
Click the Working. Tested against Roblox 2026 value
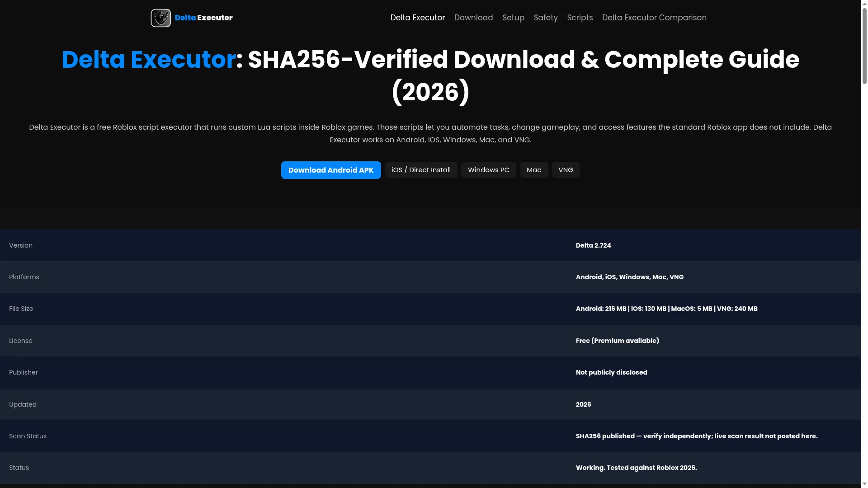pyautogui.click(x=636, y=468)
